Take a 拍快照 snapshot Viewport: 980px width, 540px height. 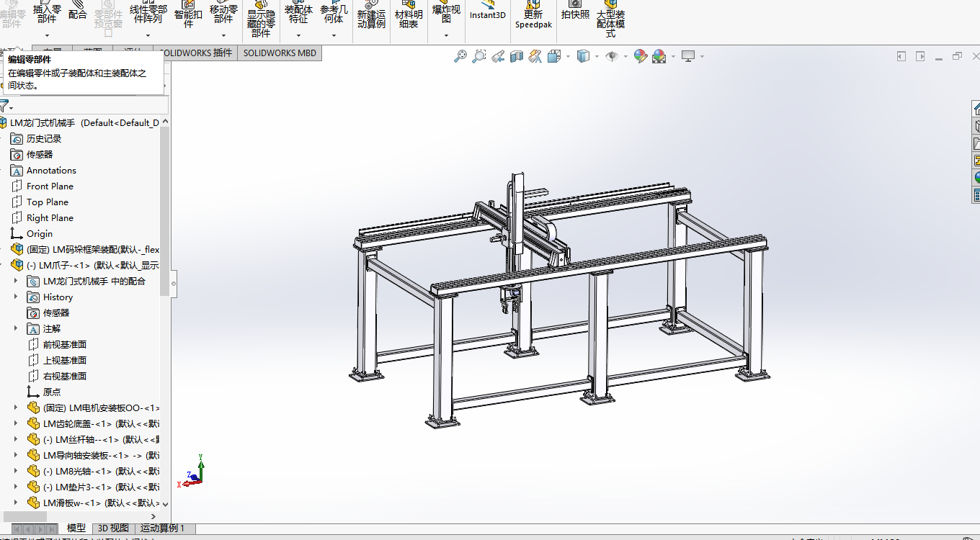[x=575, y=10]
